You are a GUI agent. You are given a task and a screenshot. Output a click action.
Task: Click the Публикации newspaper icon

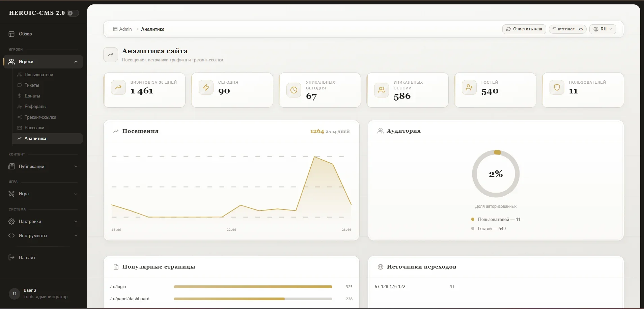coord(11,166)
